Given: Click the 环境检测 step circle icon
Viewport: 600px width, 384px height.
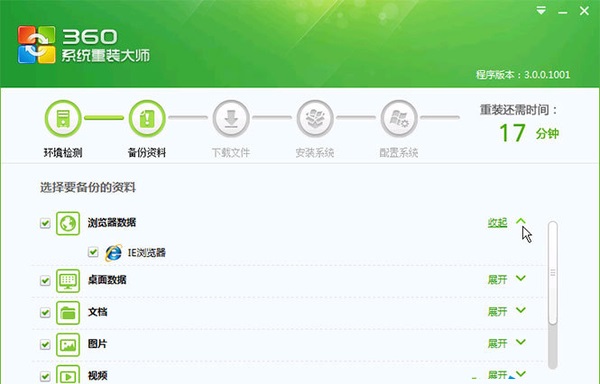Looking at the screenshot, I should click(63, 119).
